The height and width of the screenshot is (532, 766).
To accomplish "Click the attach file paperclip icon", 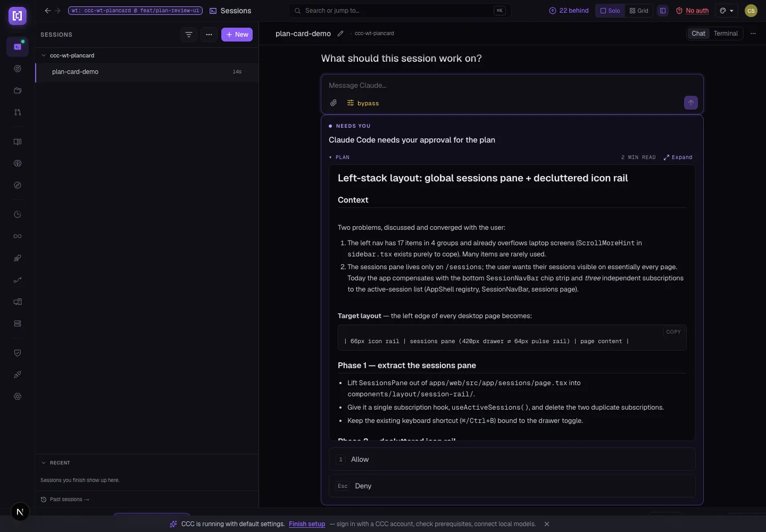I will tap(334, 103).
